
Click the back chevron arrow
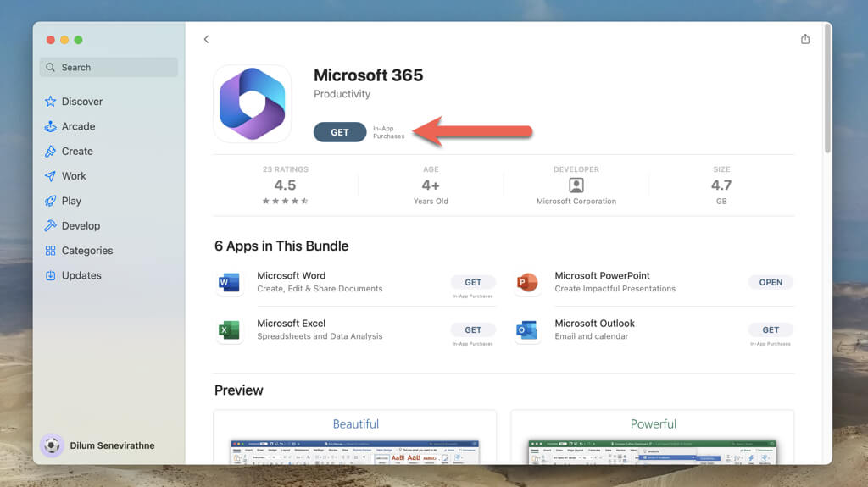(206, 39)
